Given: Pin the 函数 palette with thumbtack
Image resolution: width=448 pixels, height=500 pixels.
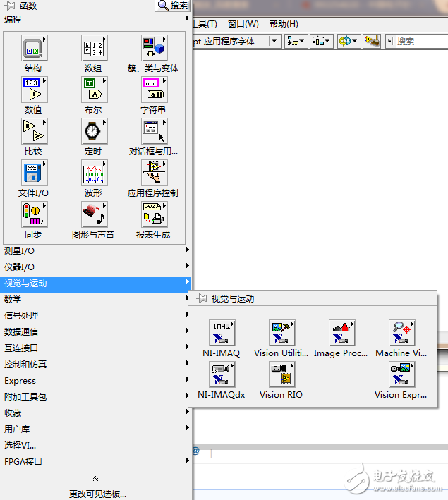Looking at the screenshot, I should click(x=9, y=6).
